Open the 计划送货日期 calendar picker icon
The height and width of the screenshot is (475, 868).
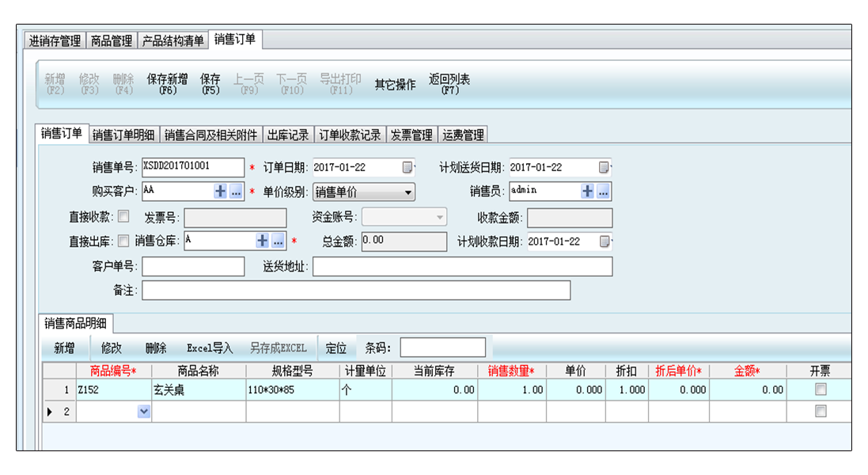(x=605, y=168)
